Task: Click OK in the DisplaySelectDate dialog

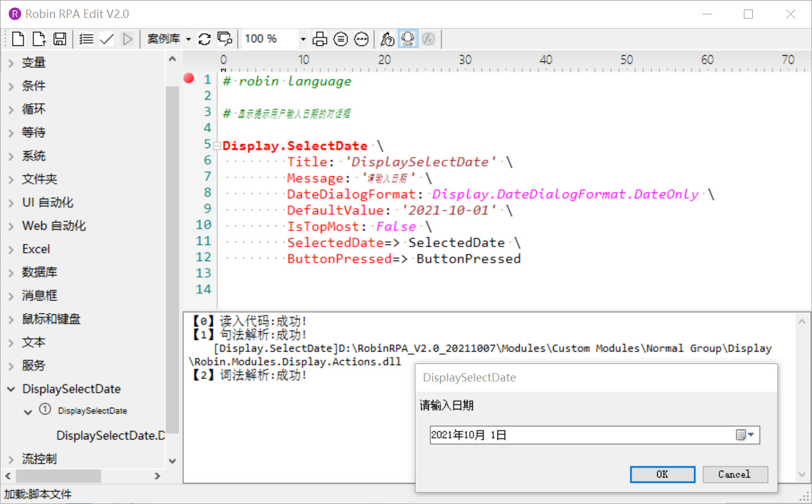Action: pos(663,474)
